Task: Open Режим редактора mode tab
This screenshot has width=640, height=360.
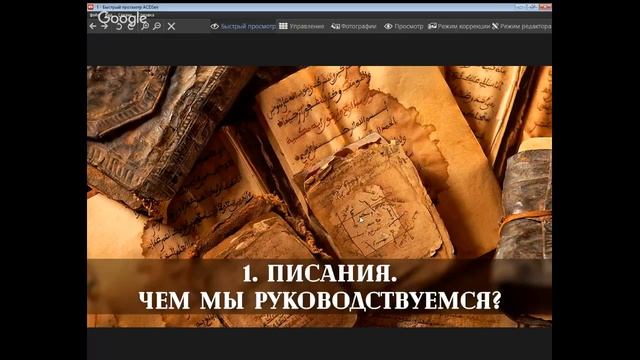Action: 521,26
